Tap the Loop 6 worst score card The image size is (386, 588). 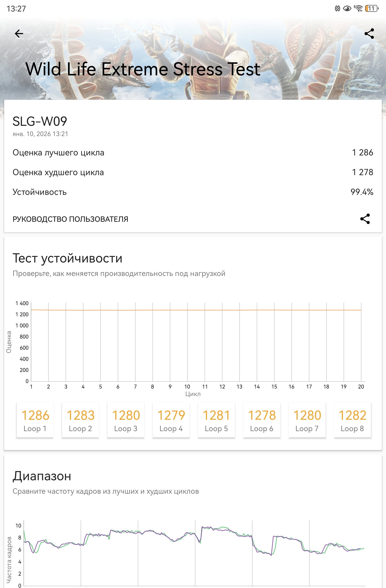coord(262,420)
